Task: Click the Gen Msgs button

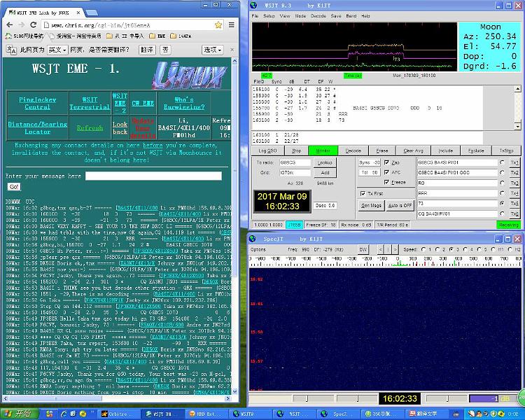Action: (371, 205)
